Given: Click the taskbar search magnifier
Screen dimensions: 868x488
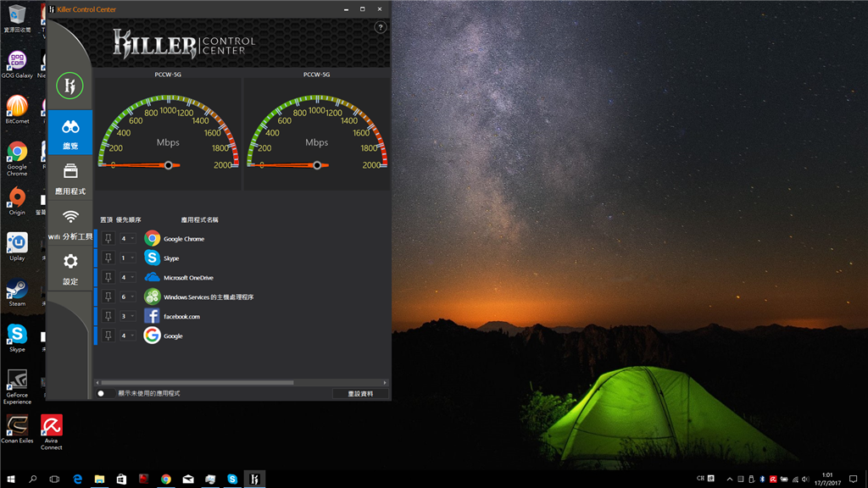Looking at the screenshot, I should point(33,480).
